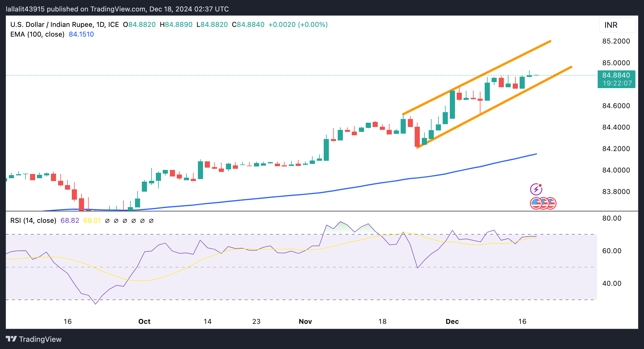Click the RSI 80.00 scale label
The width and height of the screenshot is (644, 349).
point(612,218)
